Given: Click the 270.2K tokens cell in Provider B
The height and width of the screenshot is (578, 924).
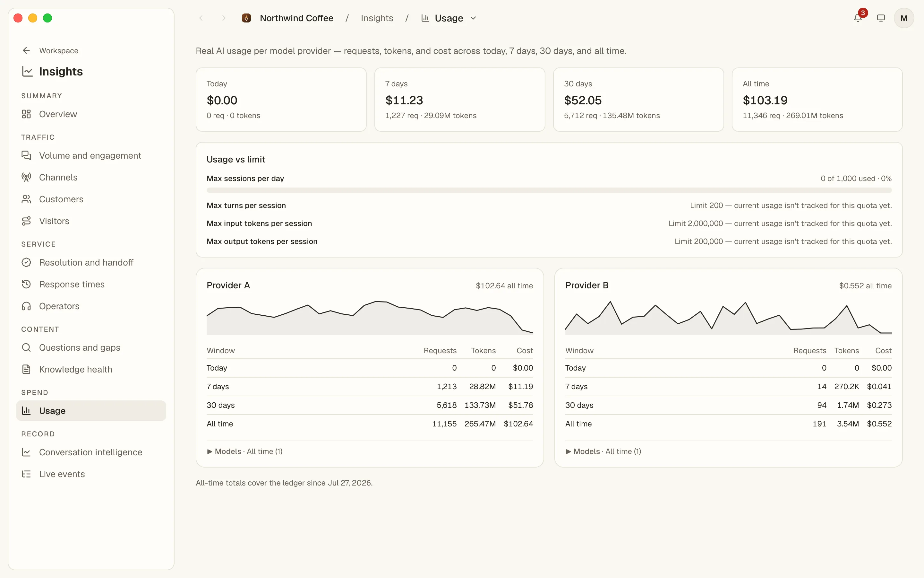Looking at the screenshot, I should 846,386.
